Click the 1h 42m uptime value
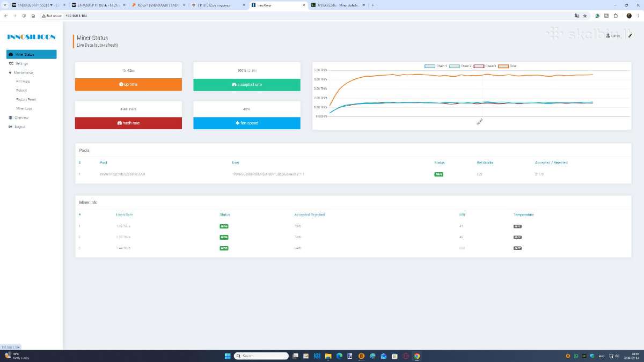 click(128, 70)
